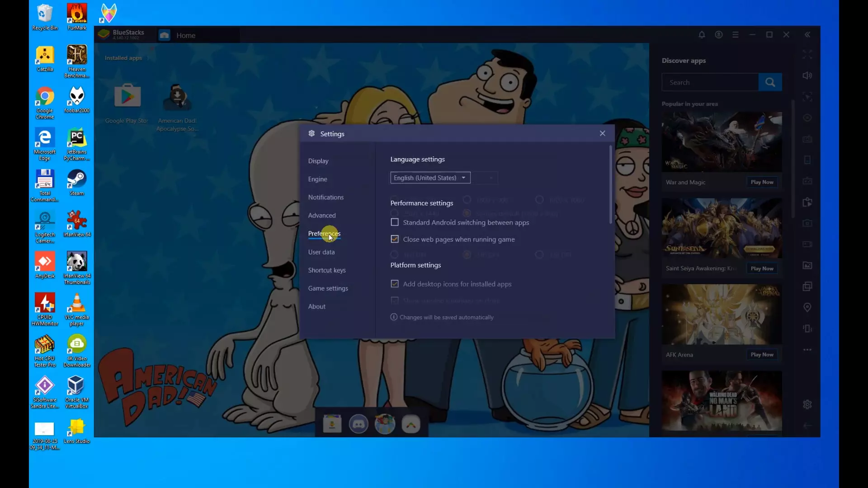Image resolution: width=868 pixels, height=488 pixels.
Task: Click the volume speaker icon in sidebar
Action: (x=807, y=75)
